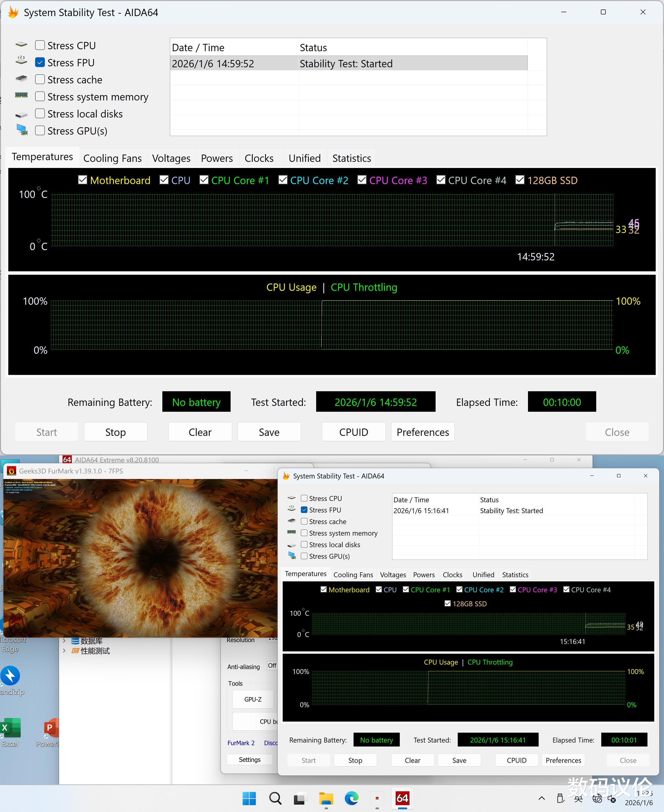Enable Stress system memory in the large window
This screenshot has width=664, height=812.
[40, 97]
